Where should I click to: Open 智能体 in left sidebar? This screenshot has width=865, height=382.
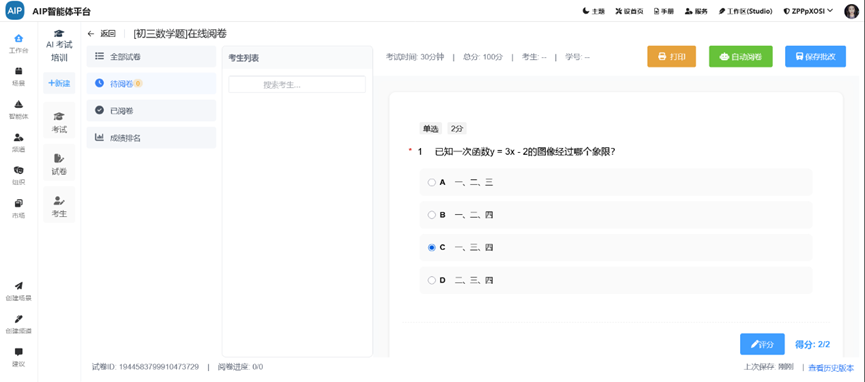coord(19,109)
